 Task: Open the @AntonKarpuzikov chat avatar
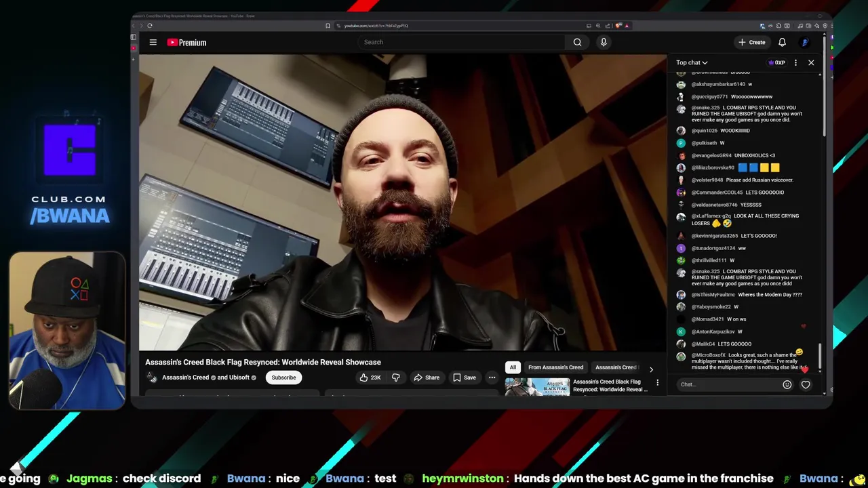point(681,331)
